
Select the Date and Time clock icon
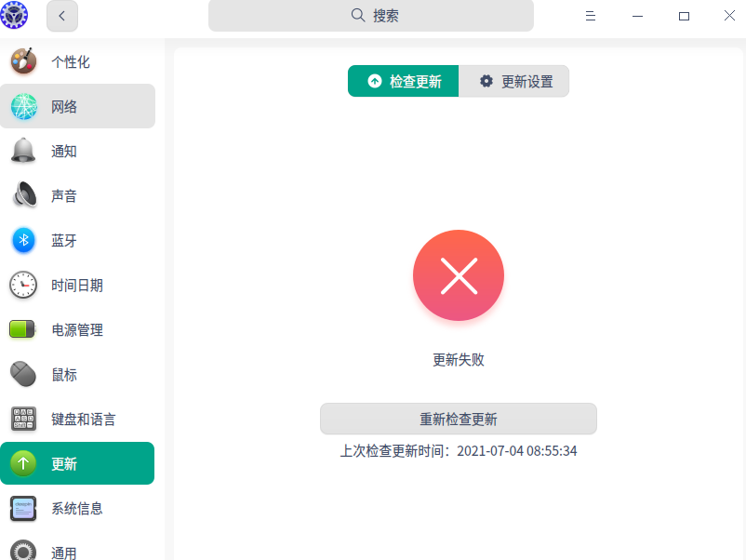[x=23, y=285]
